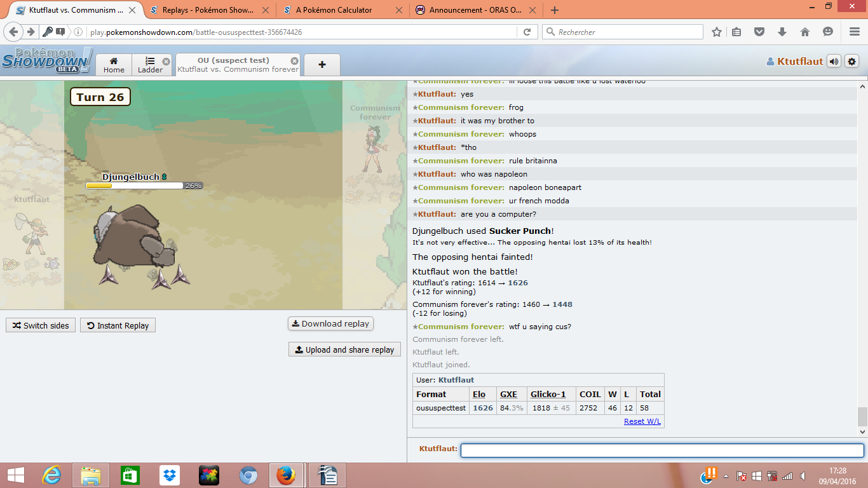Open the Ladder tab
Viewport: 868px width, 488px height.
click(150, 65)
